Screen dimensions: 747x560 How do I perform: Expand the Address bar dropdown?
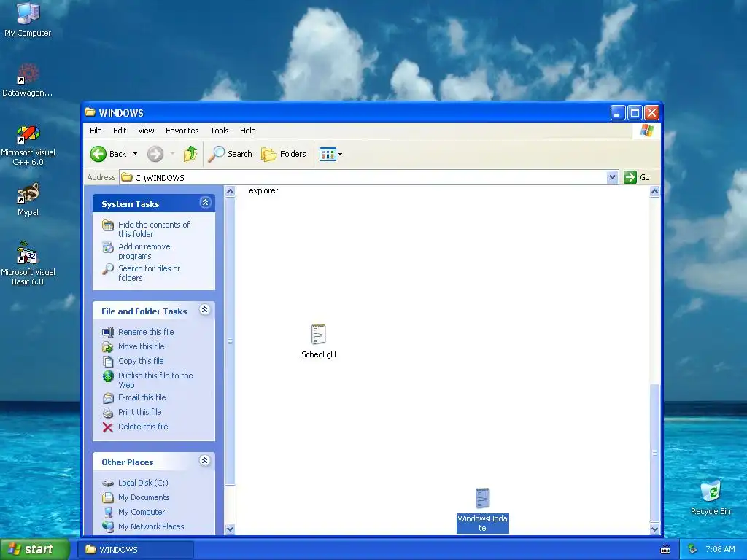612,177
